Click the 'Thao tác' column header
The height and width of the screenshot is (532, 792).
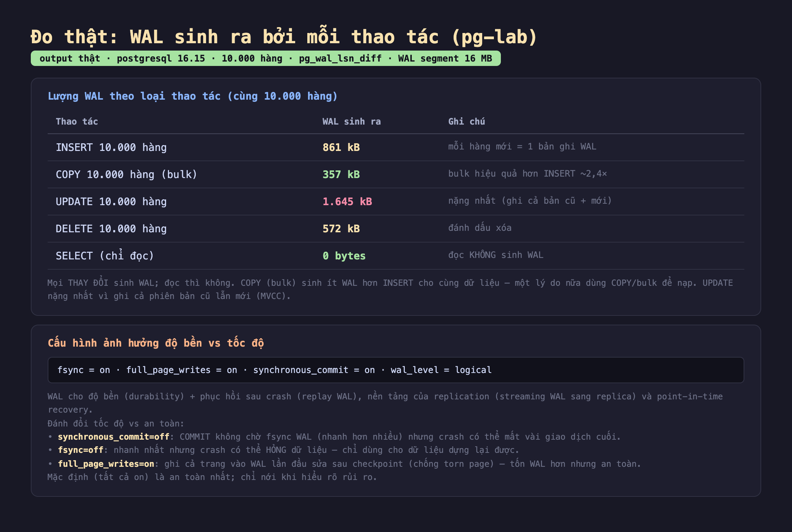(x=77, y=122)
